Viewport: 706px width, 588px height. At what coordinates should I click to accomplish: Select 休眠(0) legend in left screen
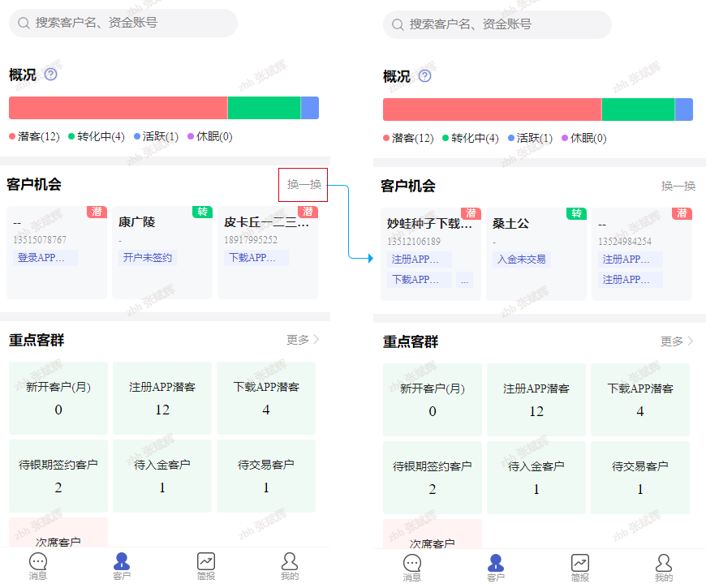pos(210,136)
